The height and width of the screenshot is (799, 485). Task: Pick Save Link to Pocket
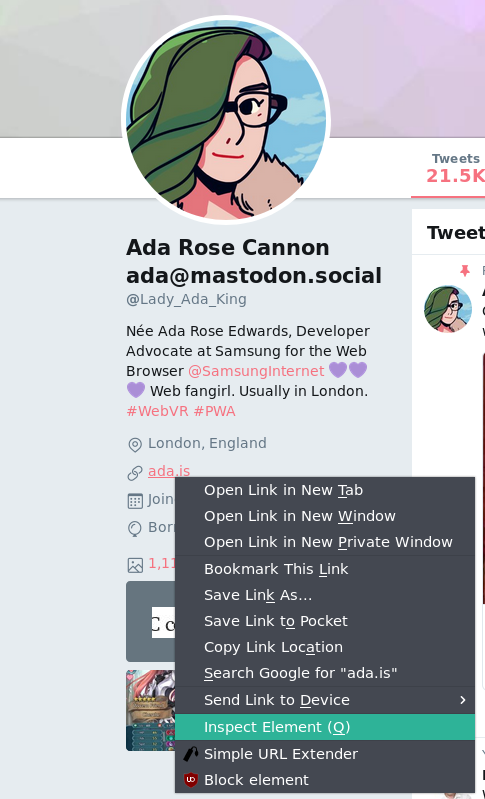(325, 621)
